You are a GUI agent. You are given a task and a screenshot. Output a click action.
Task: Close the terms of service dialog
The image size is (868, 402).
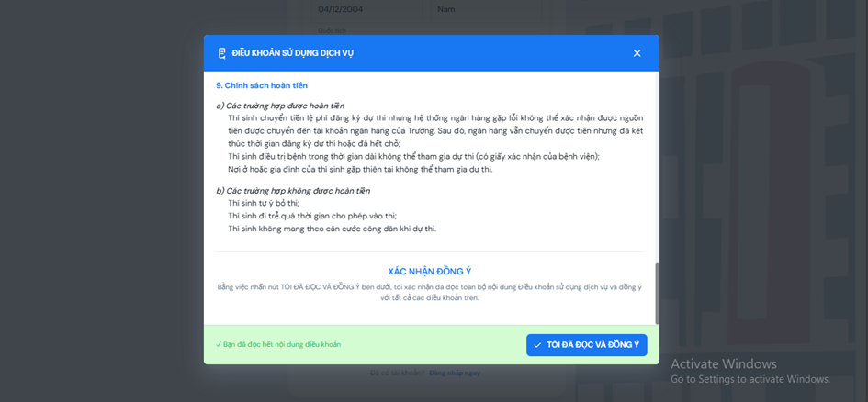point(637,53)
